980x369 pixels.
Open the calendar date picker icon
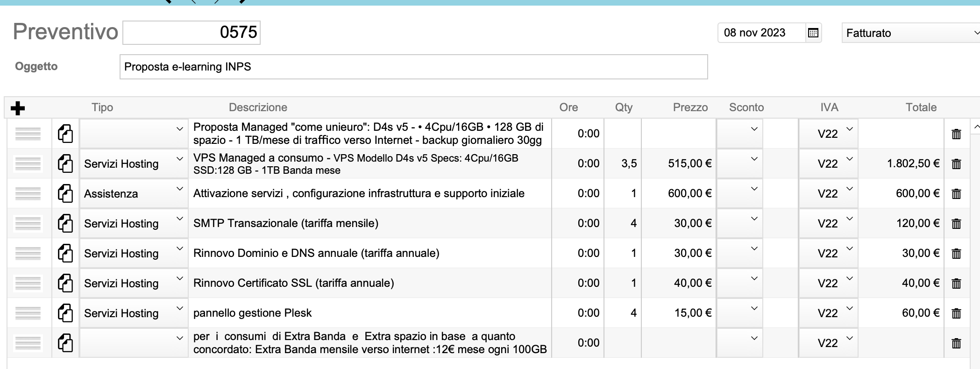coord(813,33)
